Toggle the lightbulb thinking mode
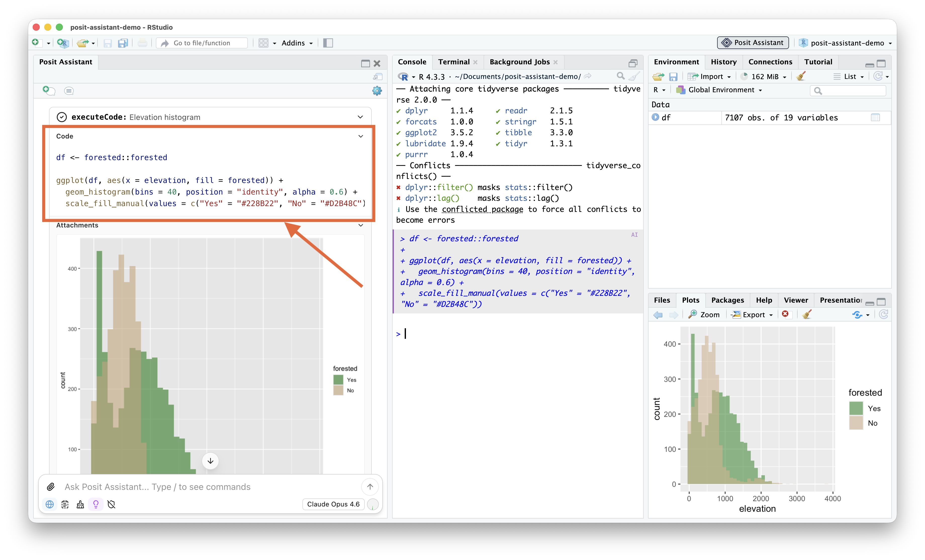 click(96, 504)
